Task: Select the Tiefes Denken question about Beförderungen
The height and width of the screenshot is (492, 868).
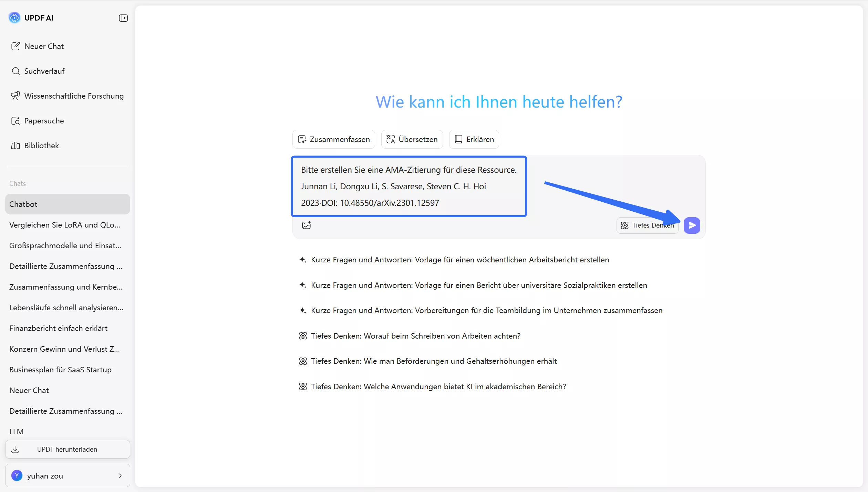Action: pyautogui.click(x=434, y=361)
